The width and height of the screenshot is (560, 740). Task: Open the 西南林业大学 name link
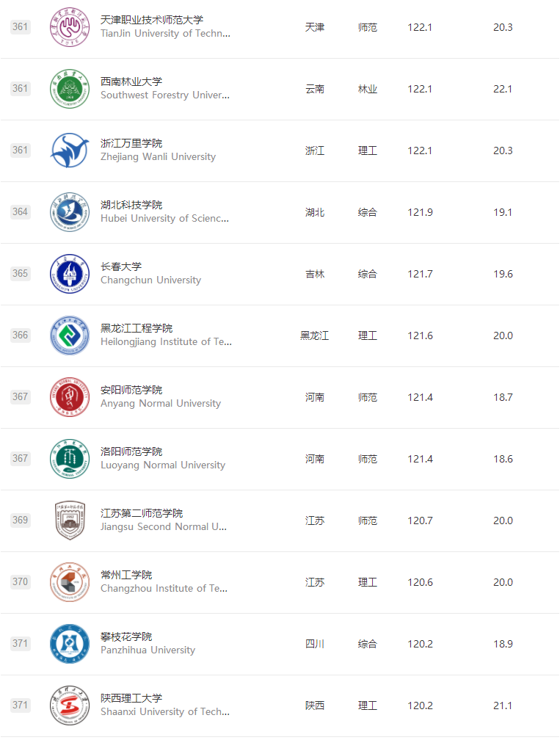[x=131, y=81]
